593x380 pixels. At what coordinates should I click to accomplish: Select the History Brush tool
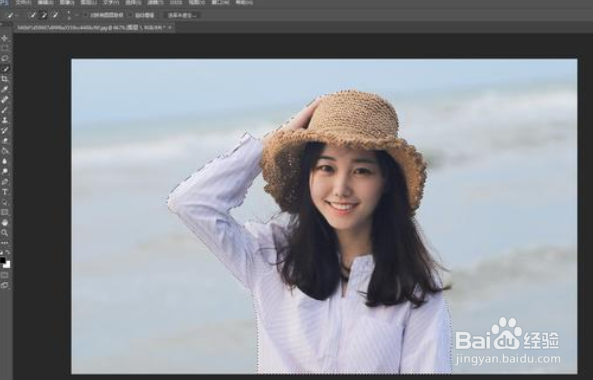click(5, 130)
